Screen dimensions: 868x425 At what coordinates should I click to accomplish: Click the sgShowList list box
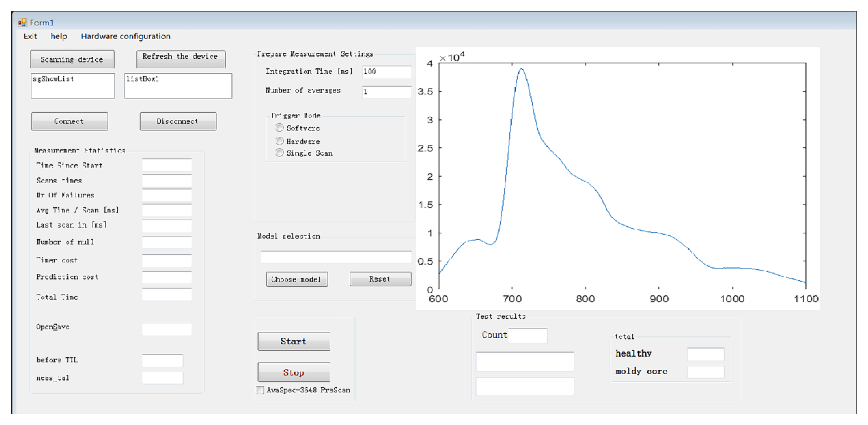[73, 86]
